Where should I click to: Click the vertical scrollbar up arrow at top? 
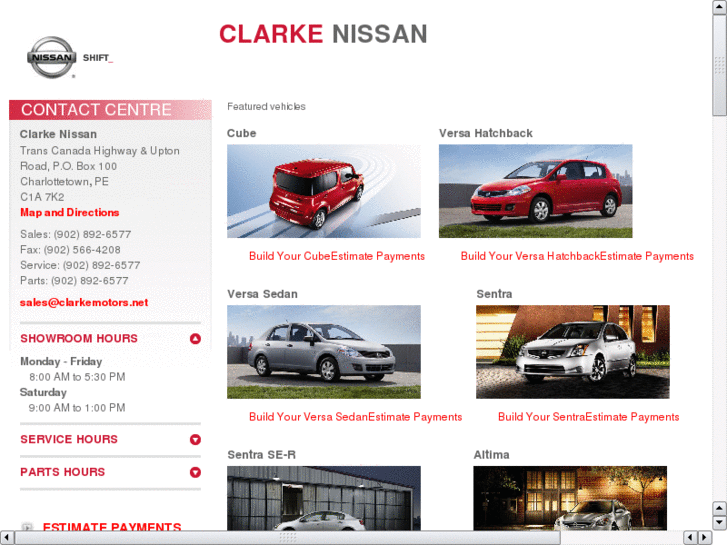click(x=719, y=7)
